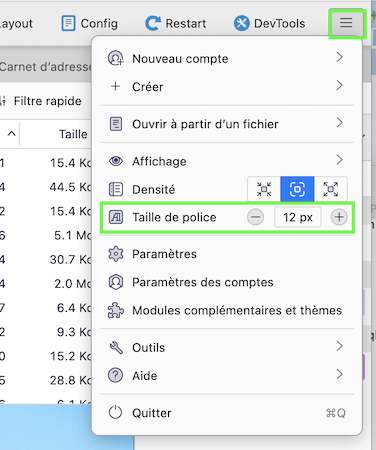The height and width of the screenshot is (450, 376).
Task: Select relaxed density option
Action: click(331, 189)
